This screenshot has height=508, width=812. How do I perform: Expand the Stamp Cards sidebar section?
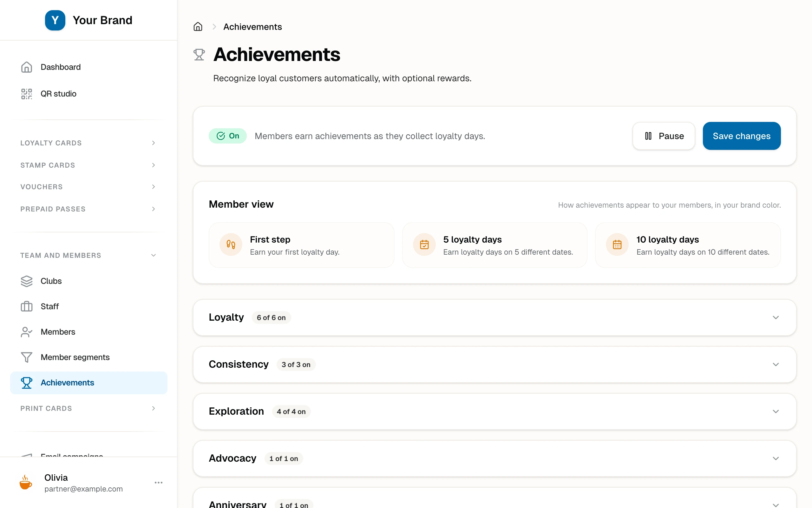pyautogui.click(x=88, y=165)
